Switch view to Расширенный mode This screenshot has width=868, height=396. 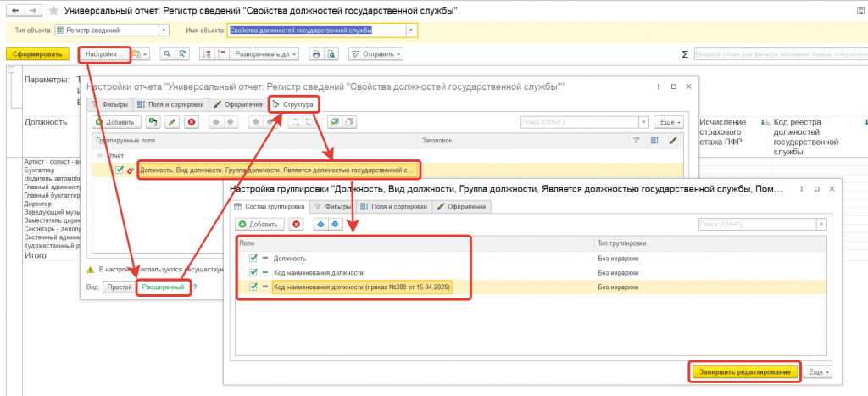pyautogui.click(x=163, y=287)
